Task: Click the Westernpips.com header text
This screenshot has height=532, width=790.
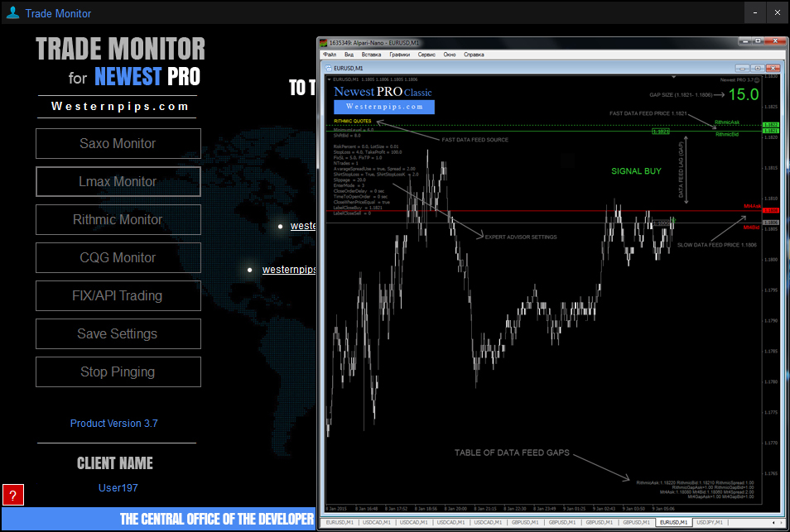Action: coord(120,107)
